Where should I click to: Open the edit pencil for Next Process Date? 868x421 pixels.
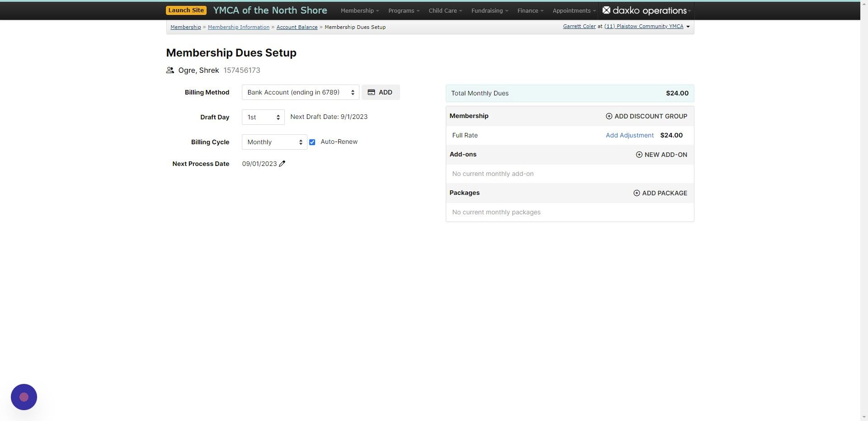coord(283,164)
